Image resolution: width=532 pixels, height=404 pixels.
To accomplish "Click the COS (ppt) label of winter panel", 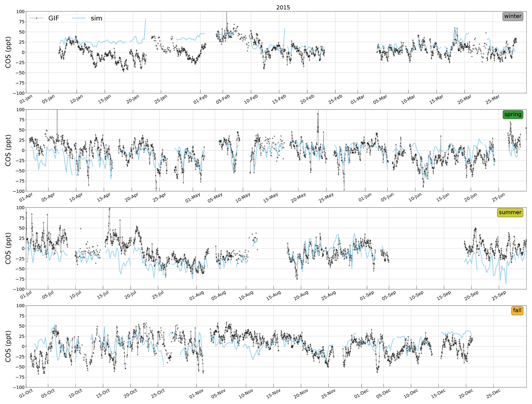I will (8, 52).
